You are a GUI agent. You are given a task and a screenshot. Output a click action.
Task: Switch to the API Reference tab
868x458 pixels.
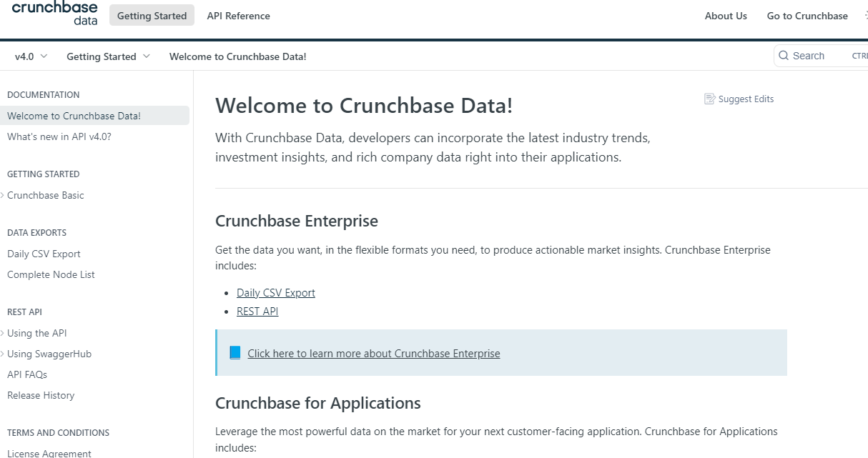(238, 16)
